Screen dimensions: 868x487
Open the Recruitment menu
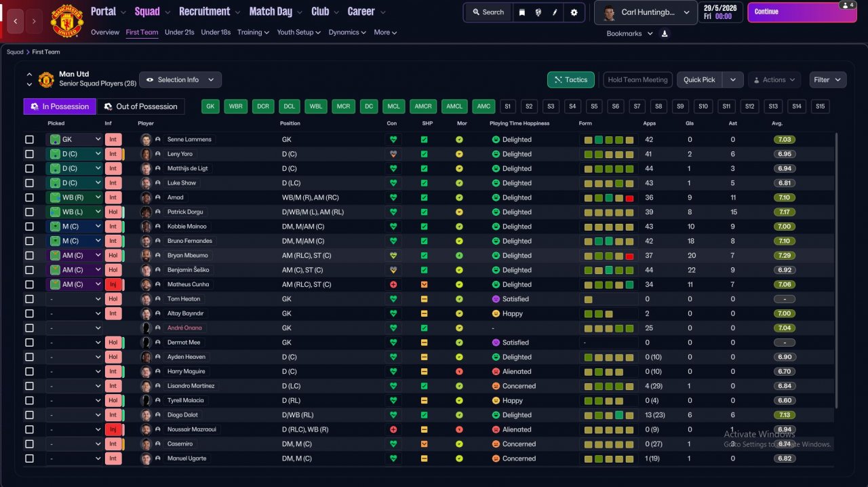(x=209, y=12)
